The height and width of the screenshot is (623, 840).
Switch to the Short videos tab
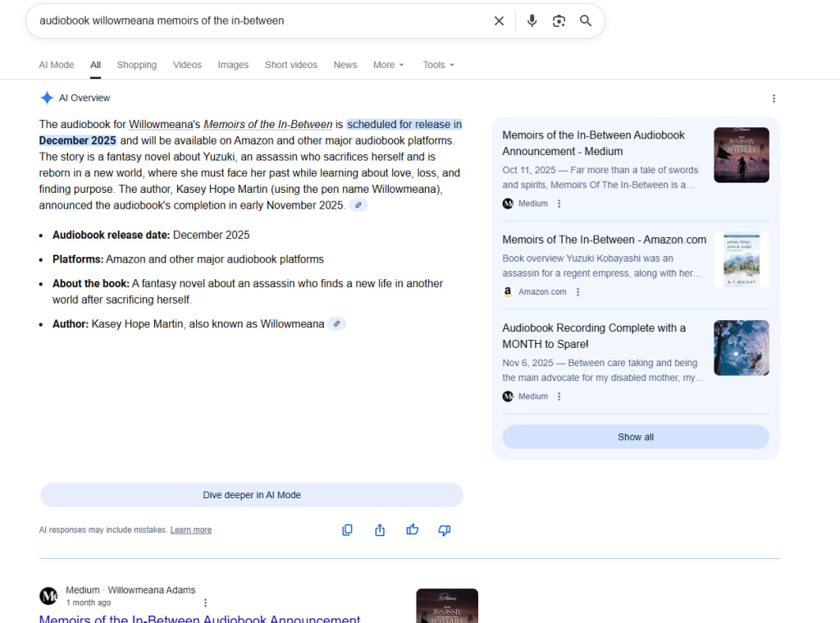point(291,65)
